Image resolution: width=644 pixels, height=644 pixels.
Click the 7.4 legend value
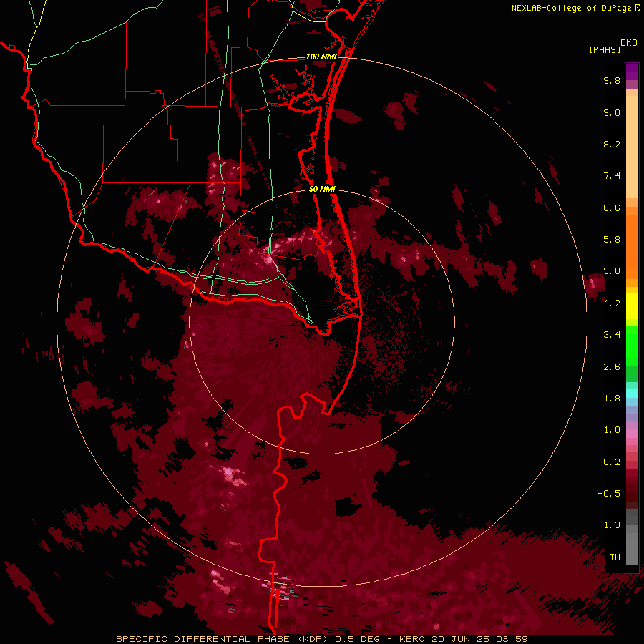(612, 176)
